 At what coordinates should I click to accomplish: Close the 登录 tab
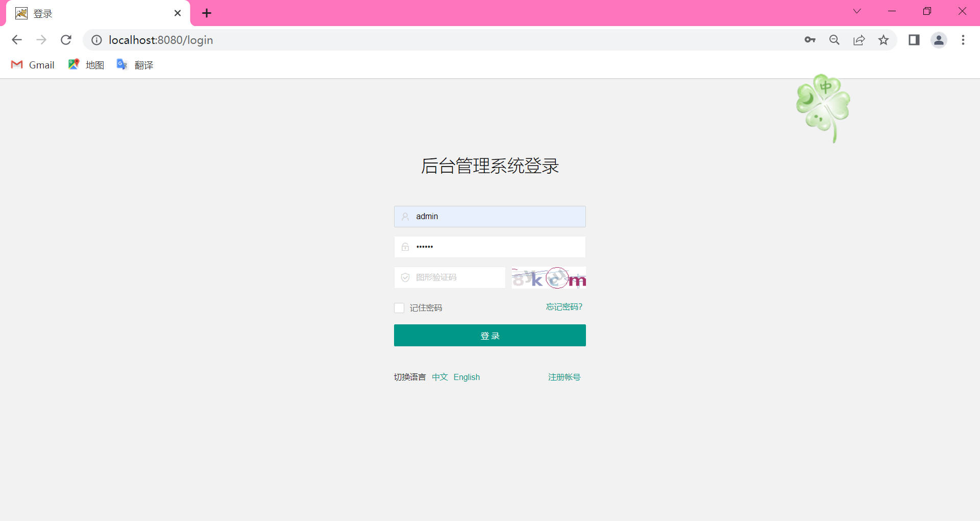click(x=178, y=13)
